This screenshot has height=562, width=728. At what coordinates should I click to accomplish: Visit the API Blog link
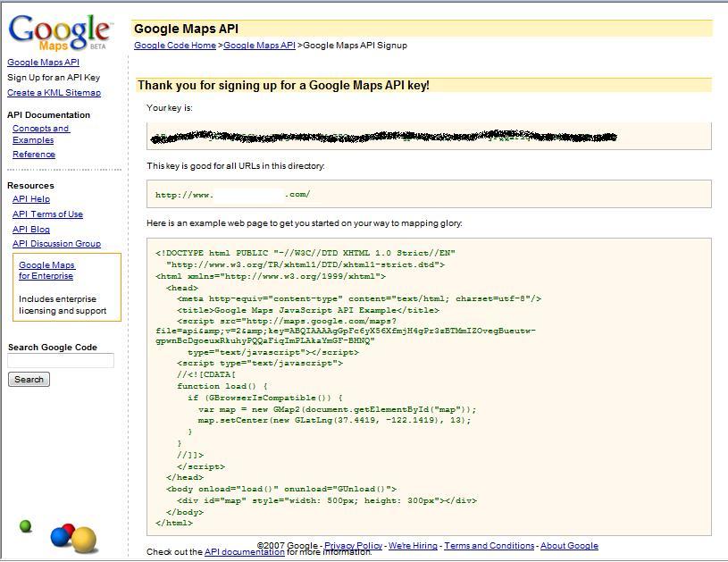point(31,230)
